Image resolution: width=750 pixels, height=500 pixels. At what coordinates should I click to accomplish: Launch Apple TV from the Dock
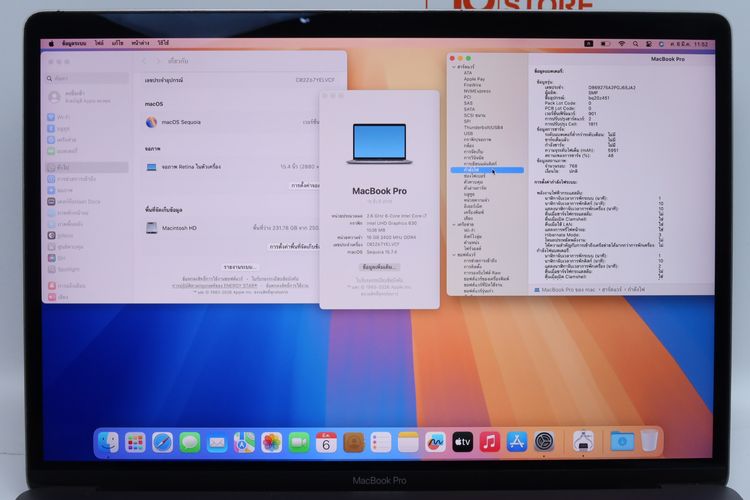tap(463, 443)
